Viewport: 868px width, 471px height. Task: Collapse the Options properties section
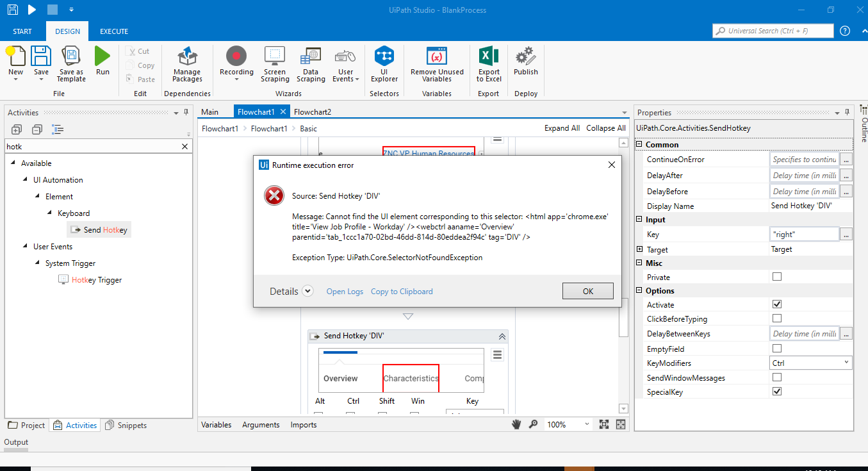tap(639, 291)
